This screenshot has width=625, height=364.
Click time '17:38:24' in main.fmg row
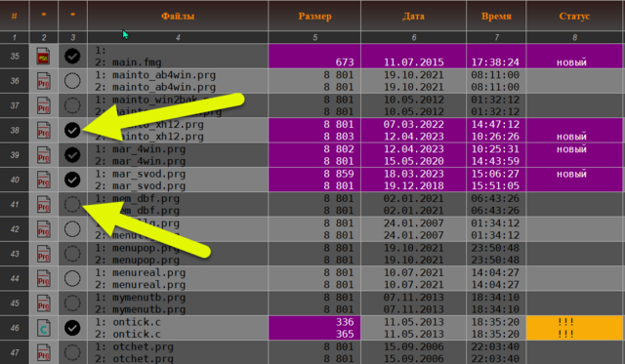click(495, 62)
